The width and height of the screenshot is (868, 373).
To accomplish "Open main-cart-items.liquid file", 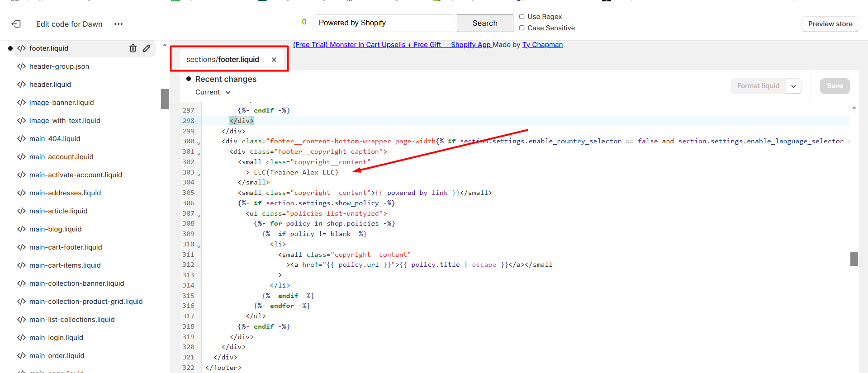I will [65, 265].
